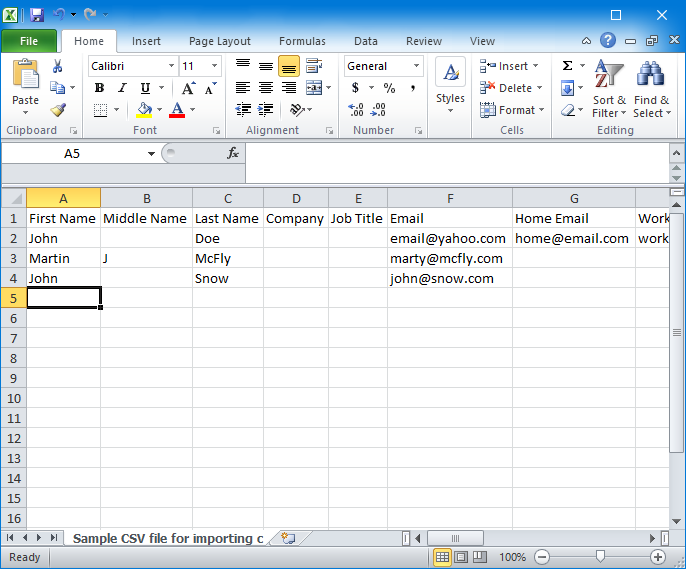The image size is (686, 569).
Task: Toggle Top Align
Action: pos(243,66)
